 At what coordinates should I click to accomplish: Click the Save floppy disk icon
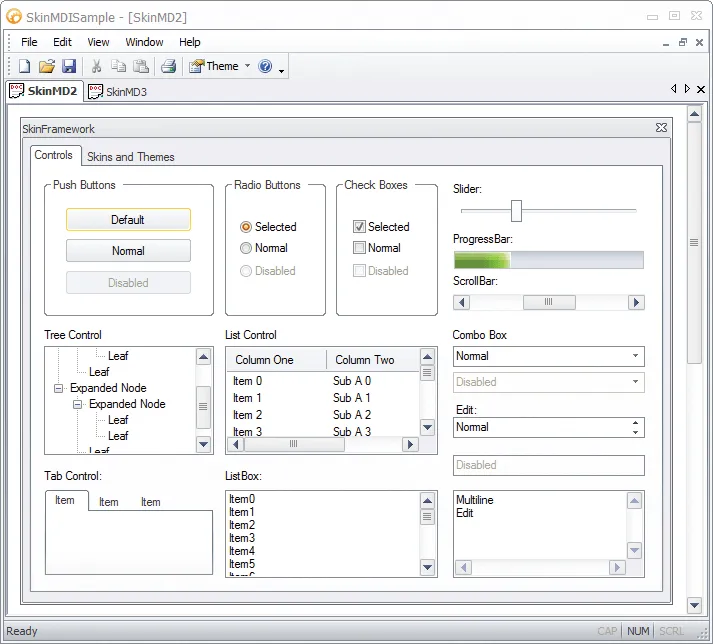(x=69, y=66)
